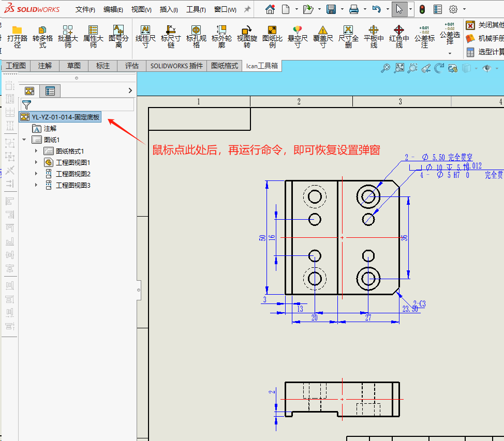The image size is (504, 441).
Task: Collapse the 图纸1 tree node
Action: 24,140
